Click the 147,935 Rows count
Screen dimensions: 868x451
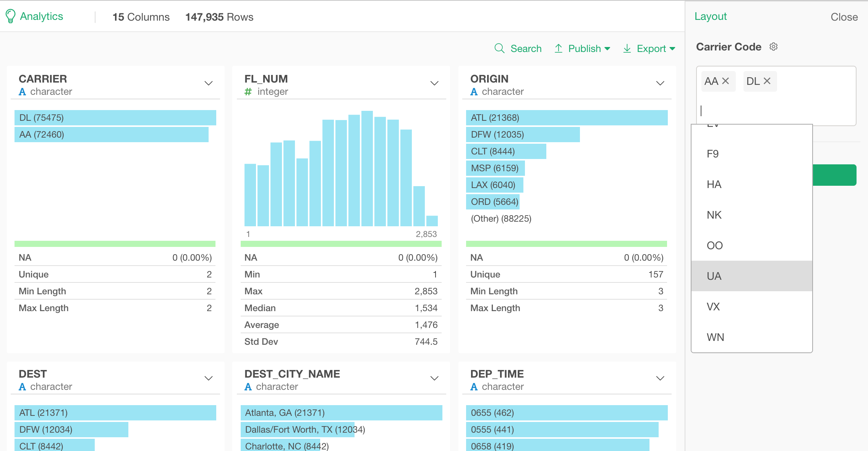click(x=219, y=17)
